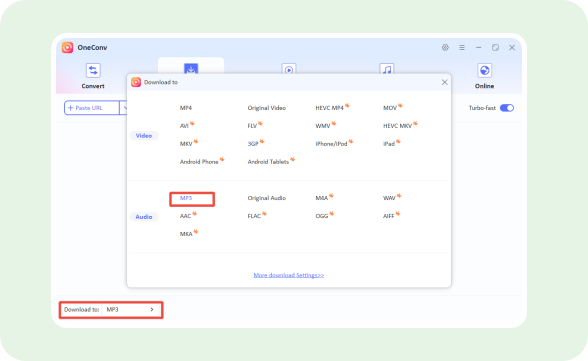Choose Original Video format
Viewport: 588px width, 361px height.
point(267,108)
